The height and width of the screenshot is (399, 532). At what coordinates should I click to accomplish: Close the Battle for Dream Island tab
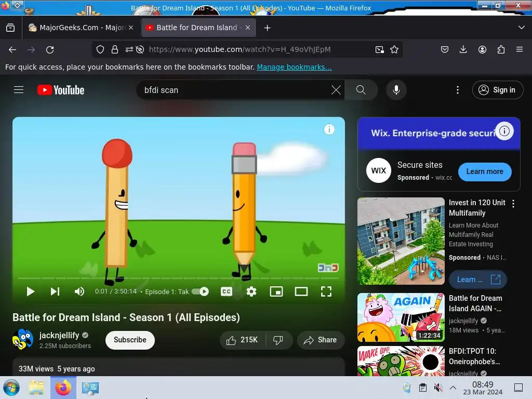(x=248, y=28)
